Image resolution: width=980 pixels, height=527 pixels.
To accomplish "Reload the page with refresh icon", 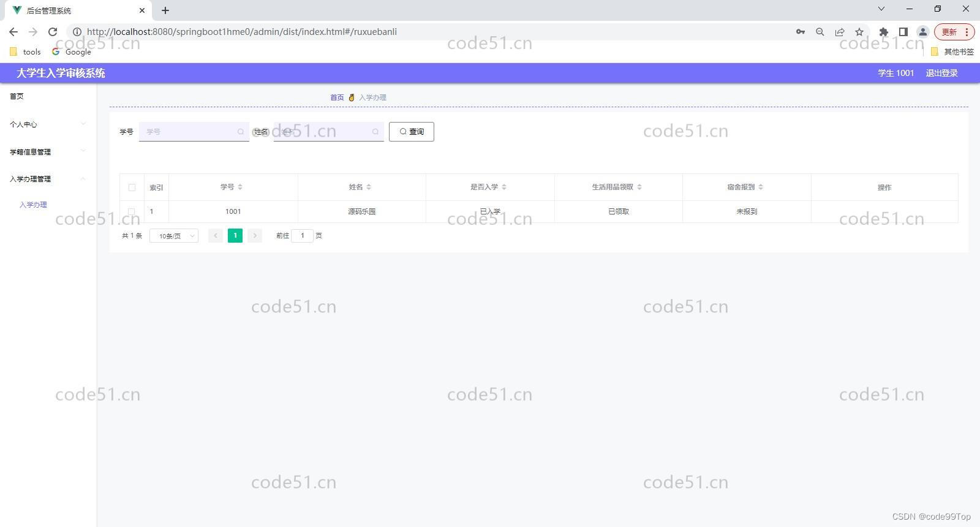I will pos(53,32).
